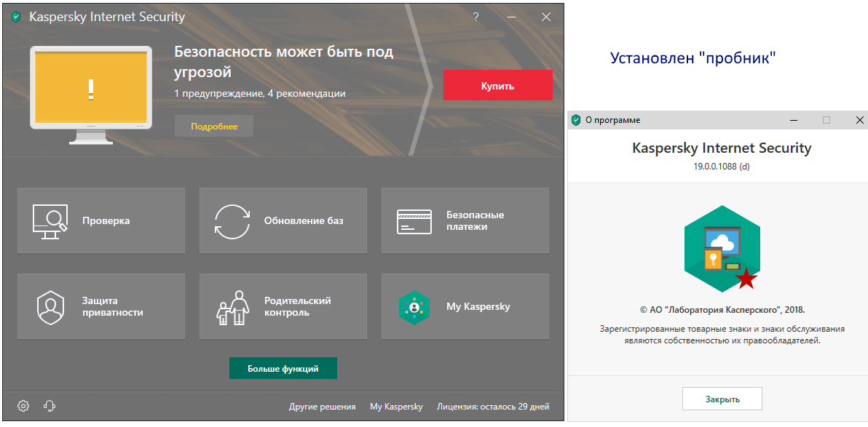Click the shield icon in О программе title bar
This screenshot has height=427, width=868.
(576, 120)
